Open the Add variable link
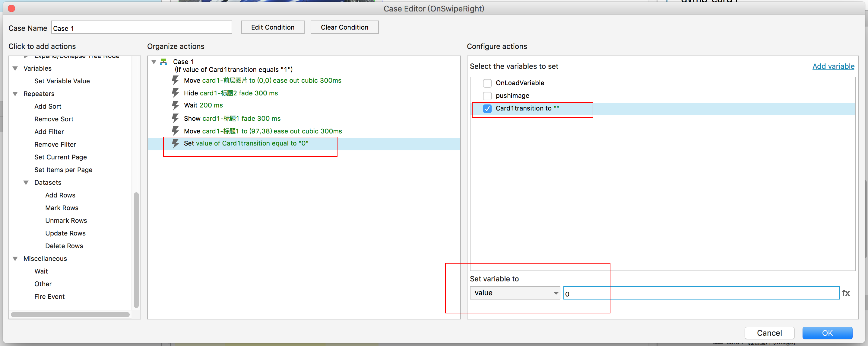Image resolution: width=868 pixels, height=346 pixels. click(x=833, y=66)
